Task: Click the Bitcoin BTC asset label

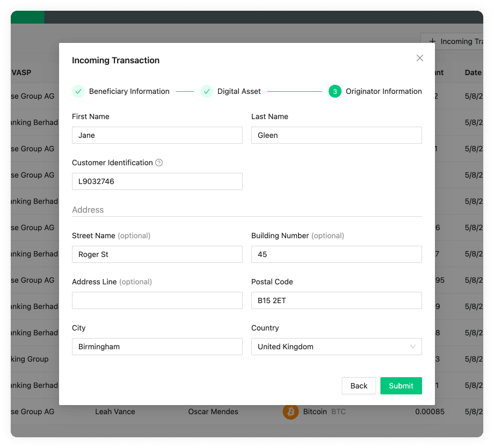Action: [x=324, y=412]
